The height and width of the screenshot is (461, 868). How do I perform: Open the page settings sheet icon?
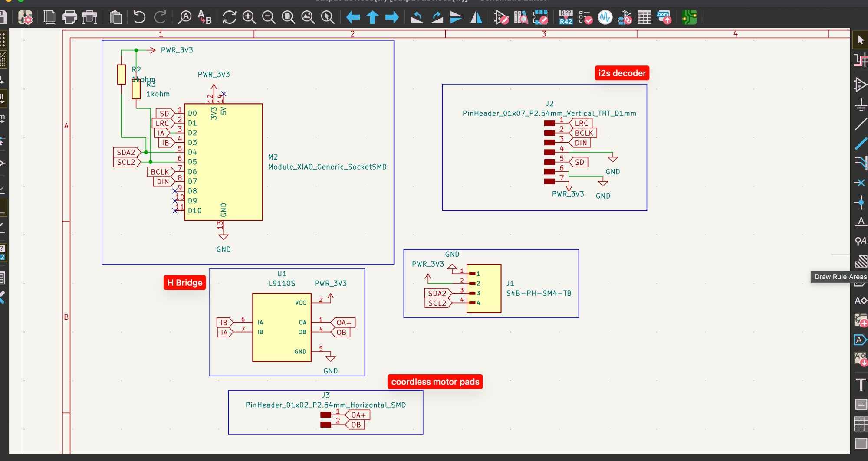click(49, 18)
